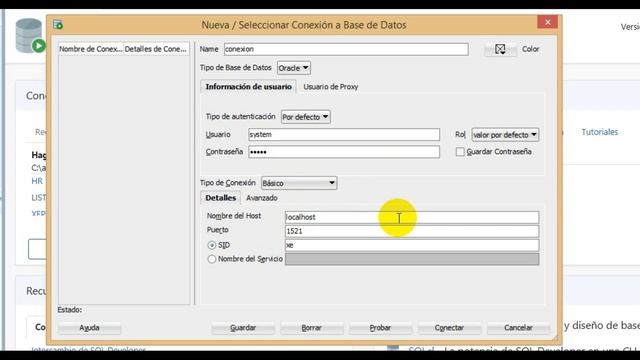The height and width of the screenshot is (360, 640).
Task: Open the HR link in background window
Action: [37, 181]
